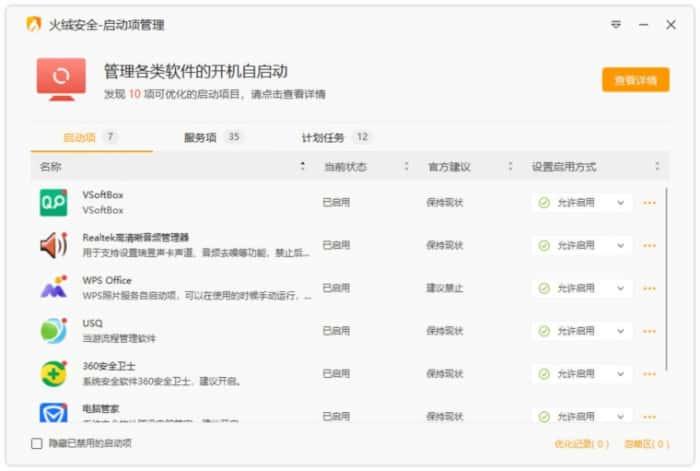Viewport: 700px width, 471px height.
Task: Open the title bar menu icon
Action: point(616,25)
